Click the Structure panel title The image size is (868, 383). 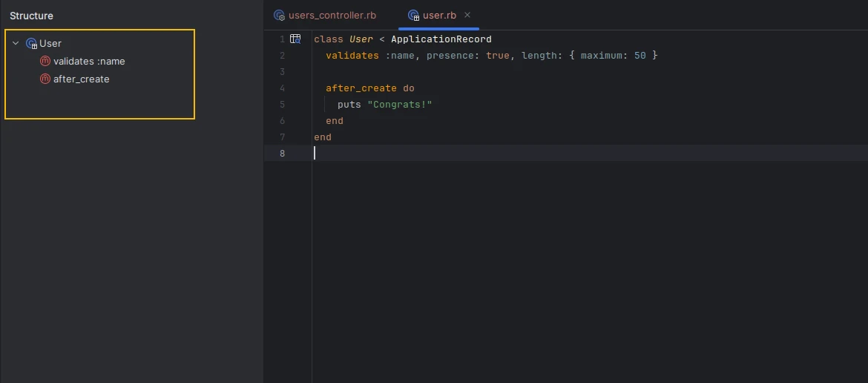(x=32, y=16)
